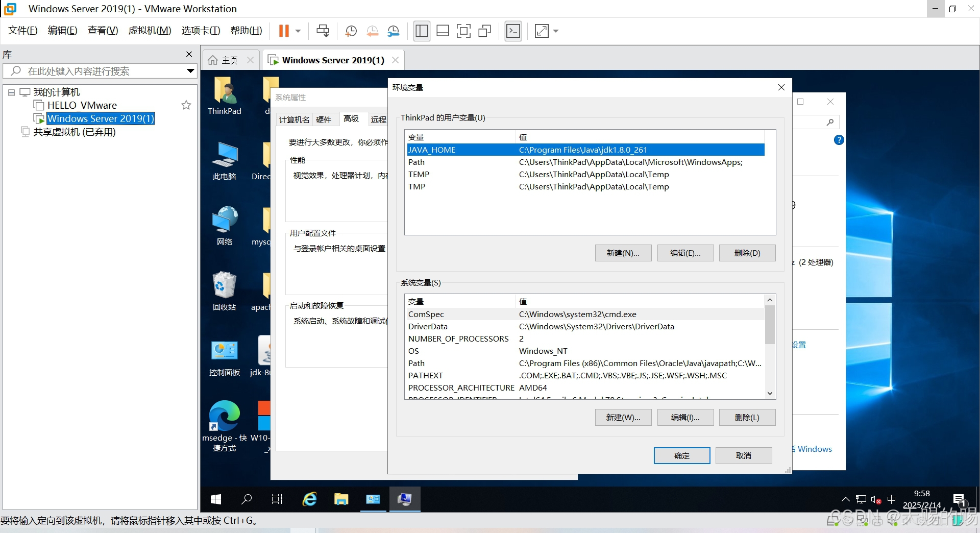Viewport: 980px width, 533px height.
Task: Open the 文件(F) menu
Action: click(23, 31)
